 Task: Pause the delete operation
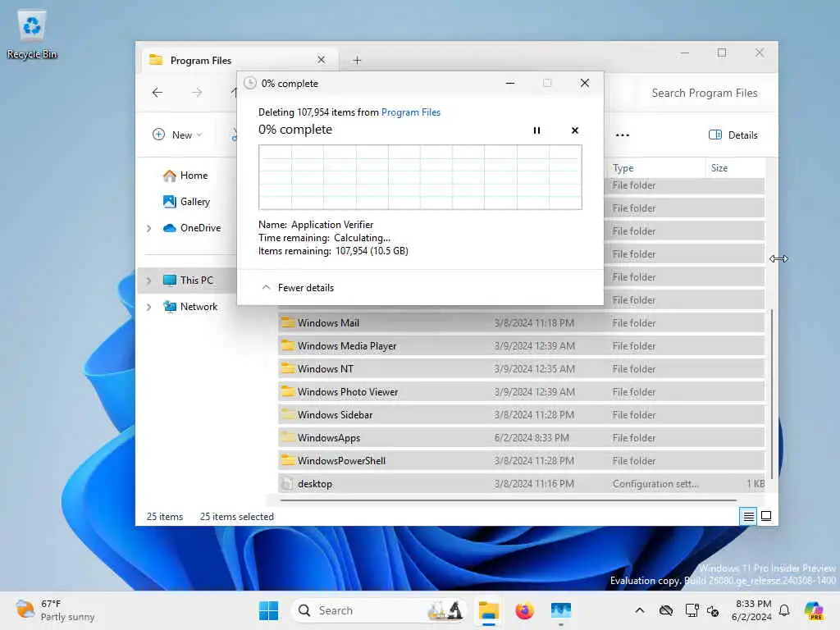tap(536, 130)
